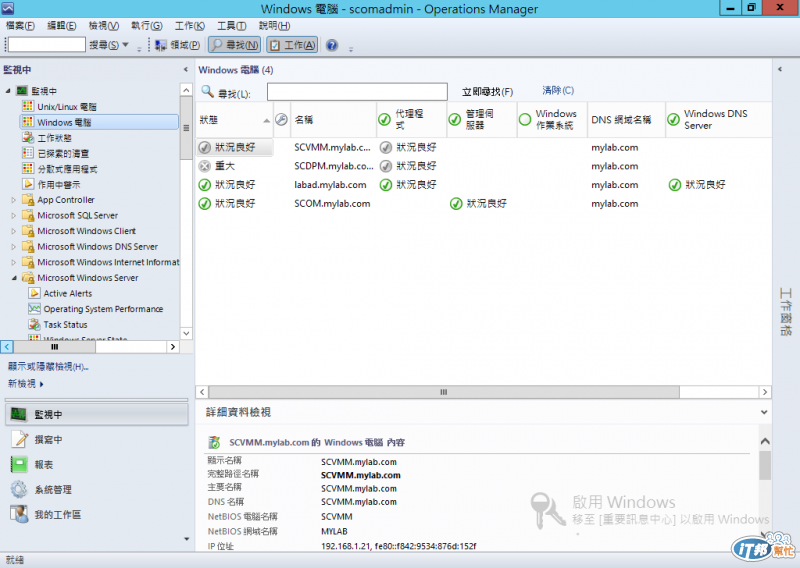Open the 說明(H) menu
Viewport: 800px width, 568px height.
(274, 26)
